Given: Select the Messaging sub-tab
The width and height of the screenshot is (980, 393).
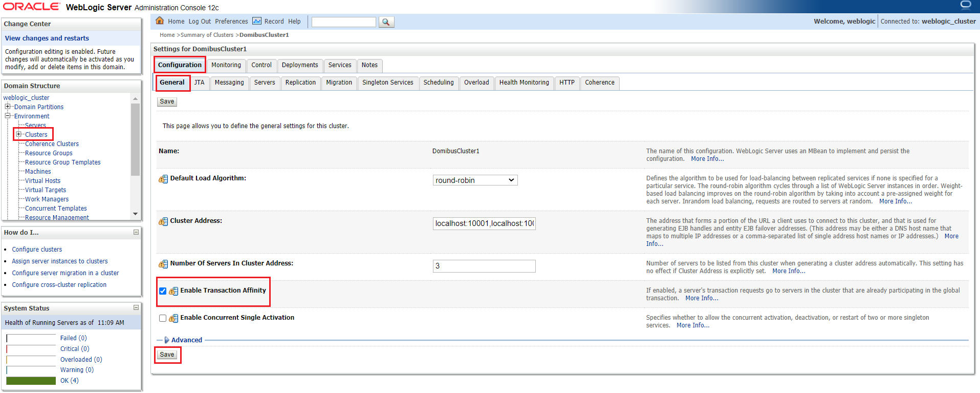Looking at the screenshot, I should [229, 82].
